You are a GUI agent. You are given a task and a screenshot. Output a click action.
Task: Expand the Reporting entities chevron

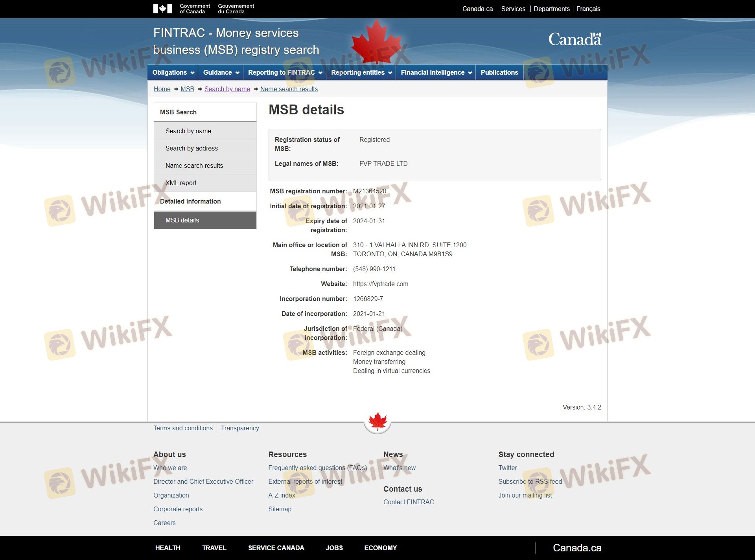(x=390, y=73)
